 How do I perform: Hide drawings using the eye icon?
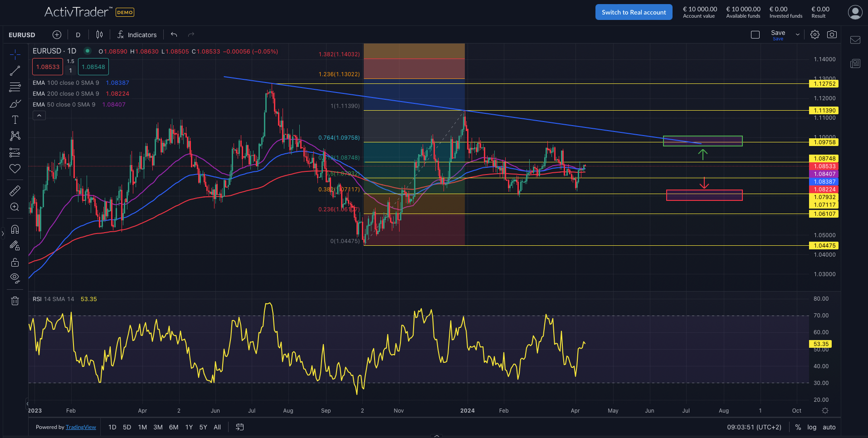(x=15, y=278)
